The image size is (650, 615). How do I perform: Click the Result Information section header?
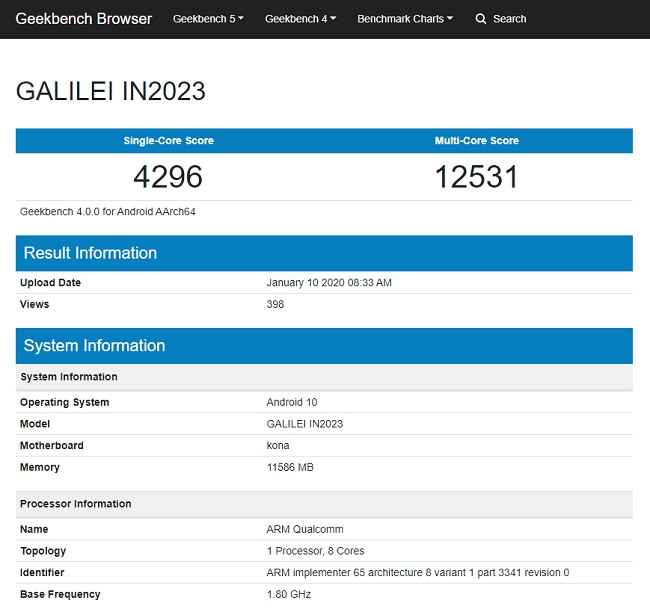tap(324, 253)
